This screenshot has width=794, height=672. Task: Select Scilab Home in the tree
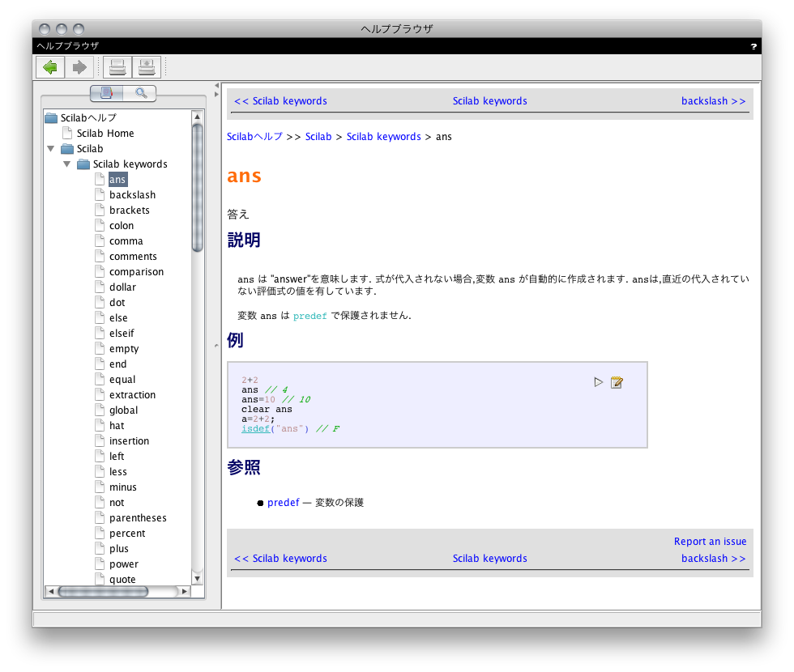click(x=105, y=134)
